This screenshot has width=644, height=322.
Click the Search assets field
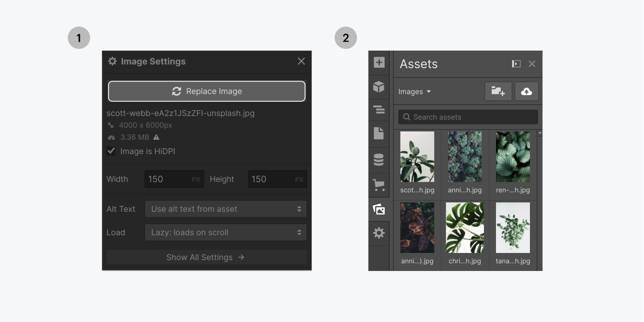pos(468,117)
